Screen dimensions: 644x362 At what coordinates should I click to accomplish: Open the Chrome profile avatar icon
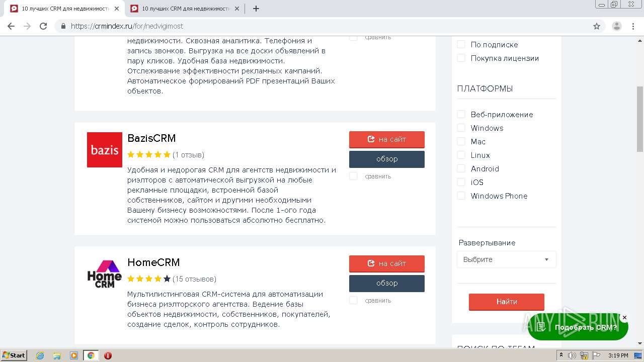(617, 26)
